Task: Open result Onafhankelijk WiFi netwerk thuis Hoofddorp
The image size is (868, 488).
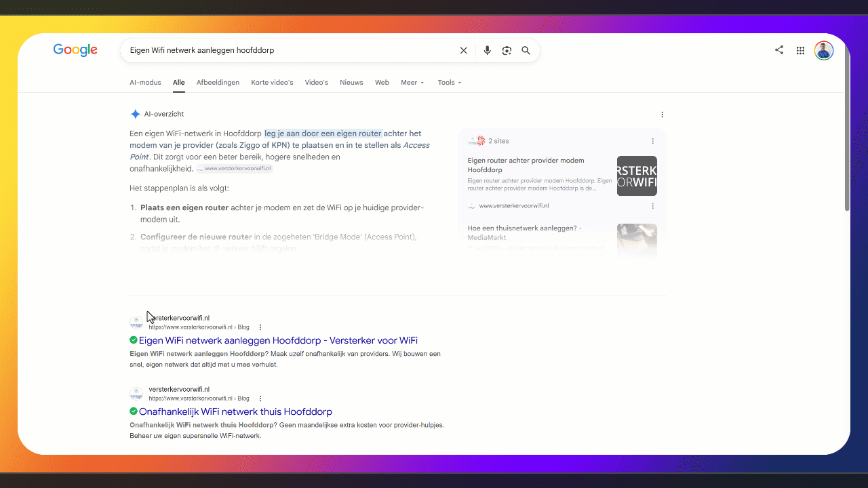Action: click(x=235, y=411)
